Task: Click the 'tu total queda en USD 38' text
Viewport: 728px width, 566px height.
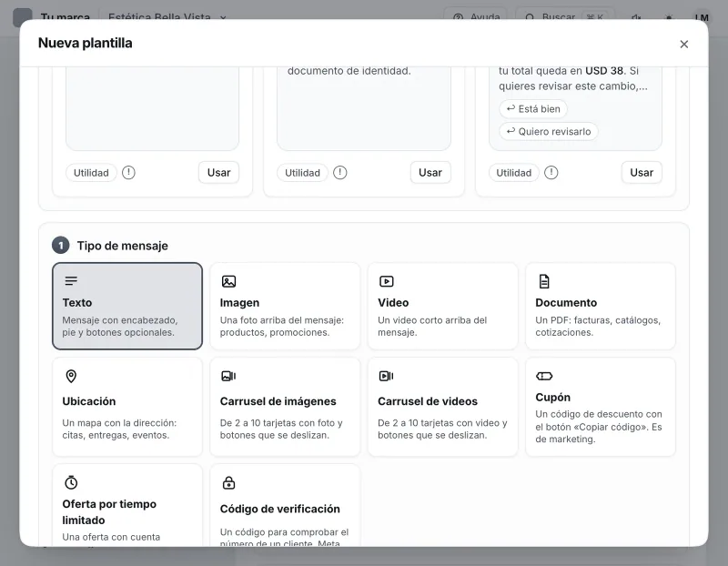Action: coord(561,71)
